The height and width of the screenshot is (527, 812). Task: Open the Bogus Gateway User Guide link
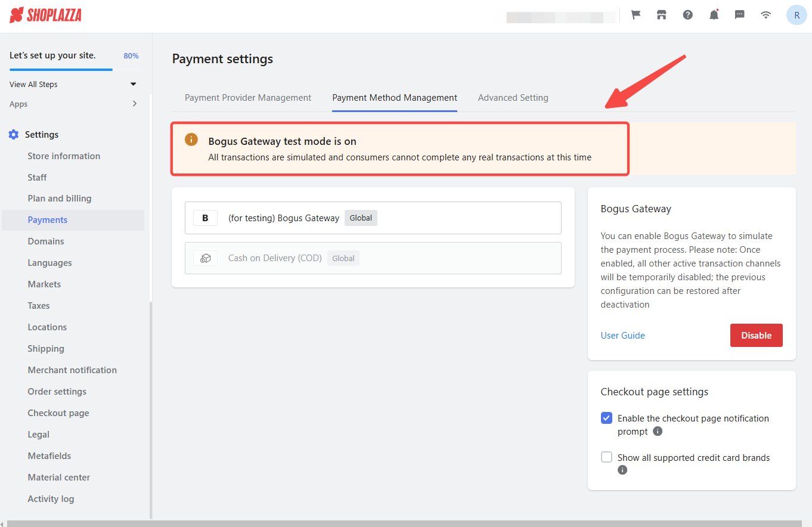(x=622, y=336)
